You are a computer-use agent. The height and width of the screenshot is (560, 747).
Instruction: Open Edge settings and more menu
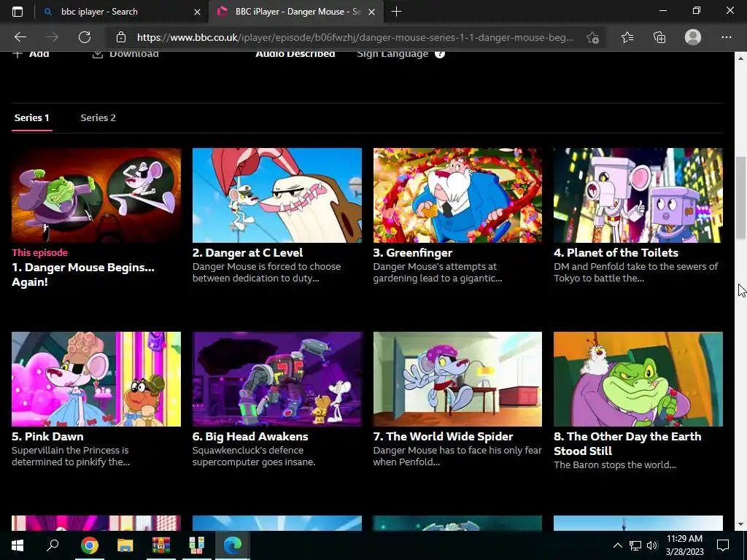coord(726,37)
